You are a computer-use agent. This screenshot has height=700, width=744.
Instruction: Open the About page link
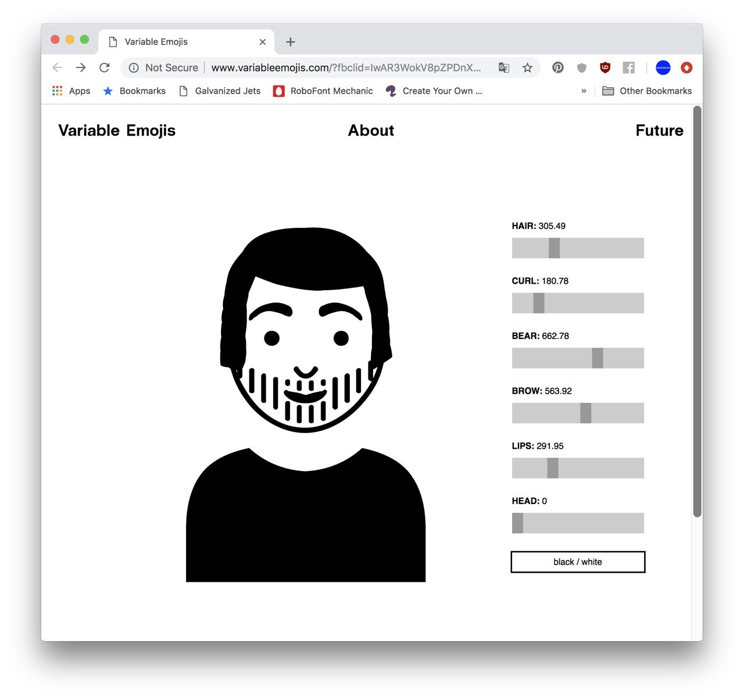[371, 130]
